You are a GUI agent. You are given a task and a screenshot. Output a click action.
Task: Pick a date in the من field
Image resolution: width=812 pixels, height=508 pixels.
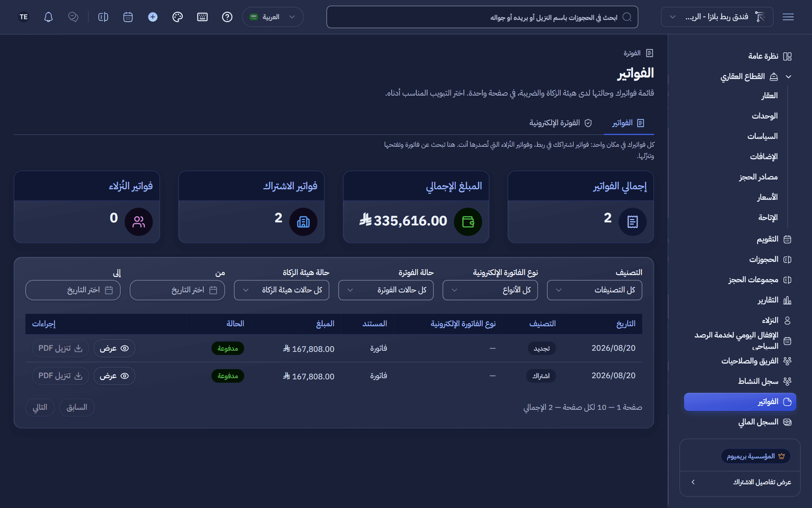(177, 290)
